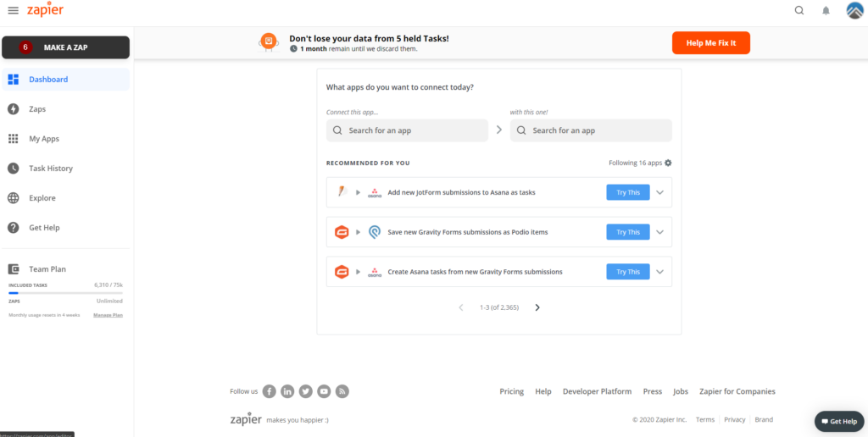Expand the JotForm to Asana recommendation
Screen dimensions: 868x437
tap(659, 192)
